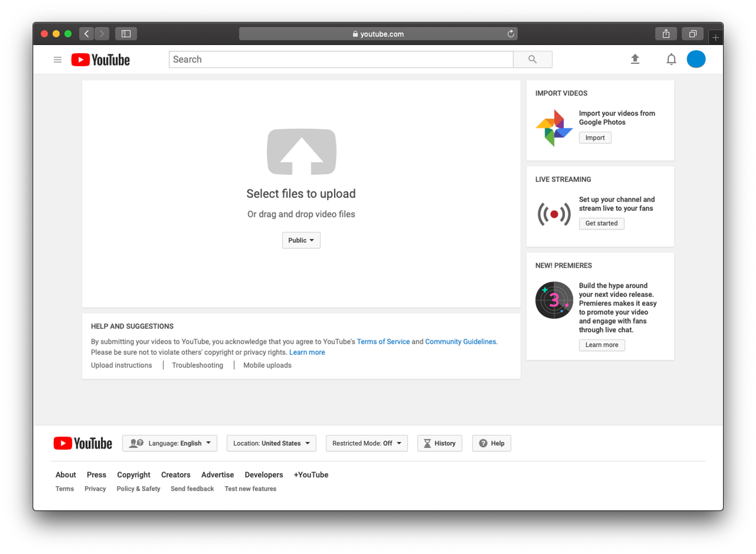Click Send feedback in footer
The width and height of the screenshot is (756, 554).
pyautogui.click(x=192, y=489)
